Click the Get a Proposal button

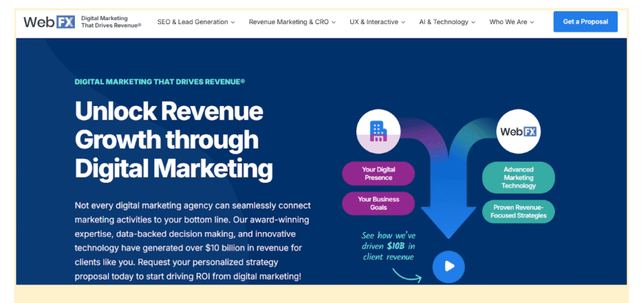585,21
